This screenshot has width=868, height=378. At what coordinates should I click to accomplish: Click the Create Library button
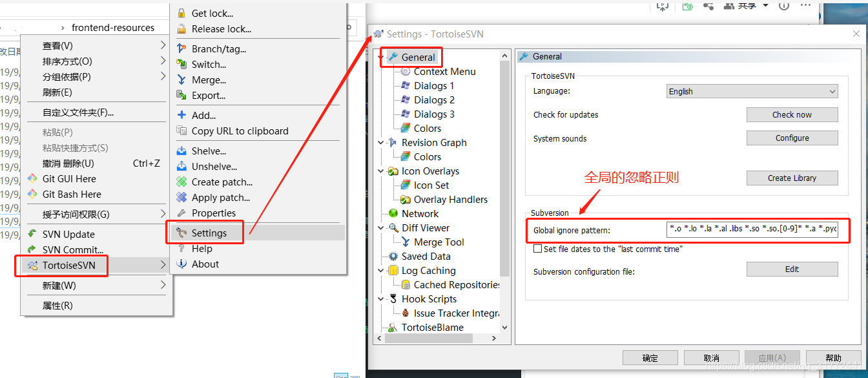[792, 178]
